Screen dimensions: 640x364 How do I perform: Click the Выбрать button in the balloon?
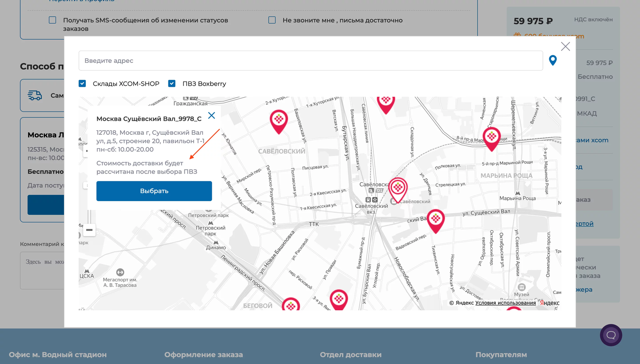point(154,191)
